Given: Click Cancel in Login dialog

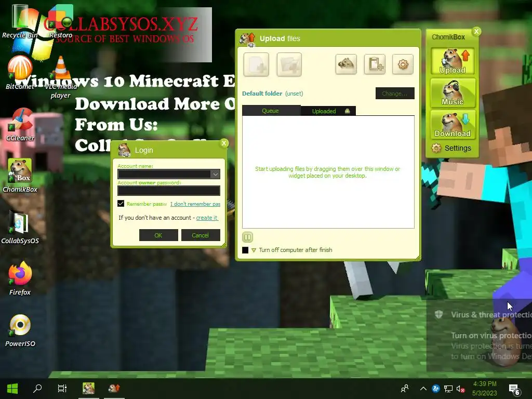Looking at the screenshot, I should [200, 235].
